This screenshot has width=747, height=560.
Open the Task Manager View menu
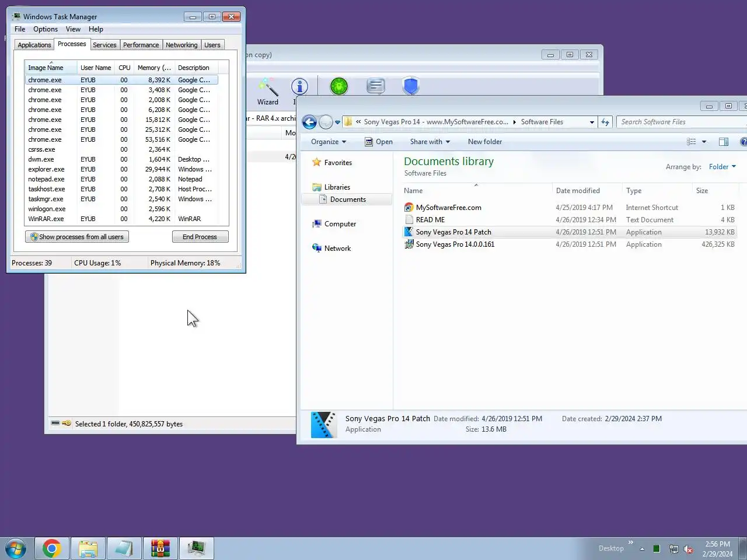tap(73, 29)
